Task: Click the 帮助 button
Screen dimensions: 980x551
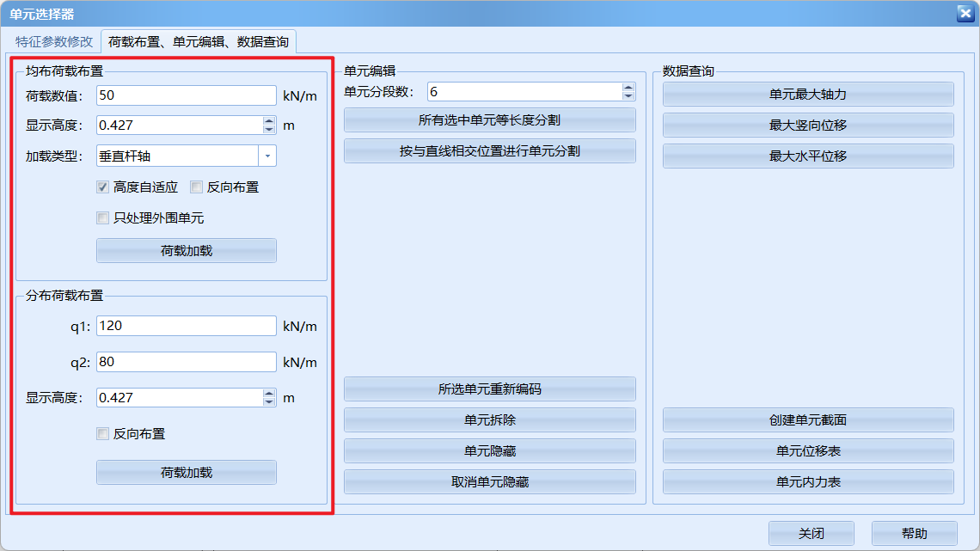Action: tap(914, 534)
